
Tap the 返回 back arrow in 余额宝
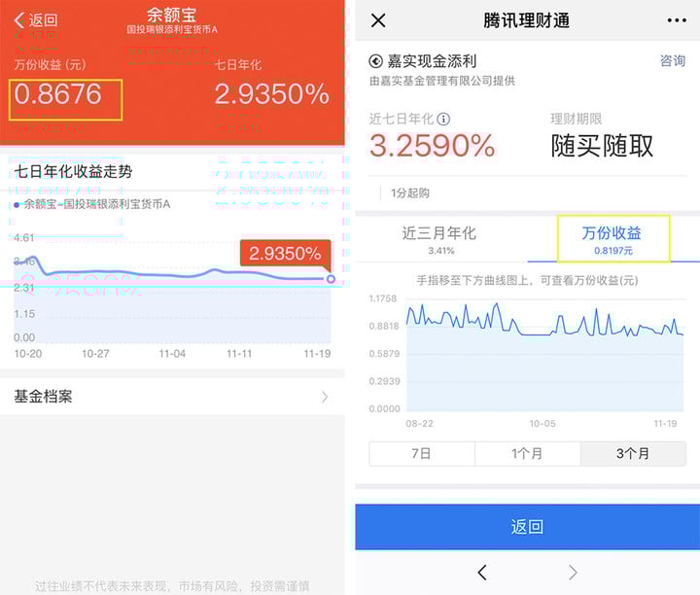[x=19, y=20]
